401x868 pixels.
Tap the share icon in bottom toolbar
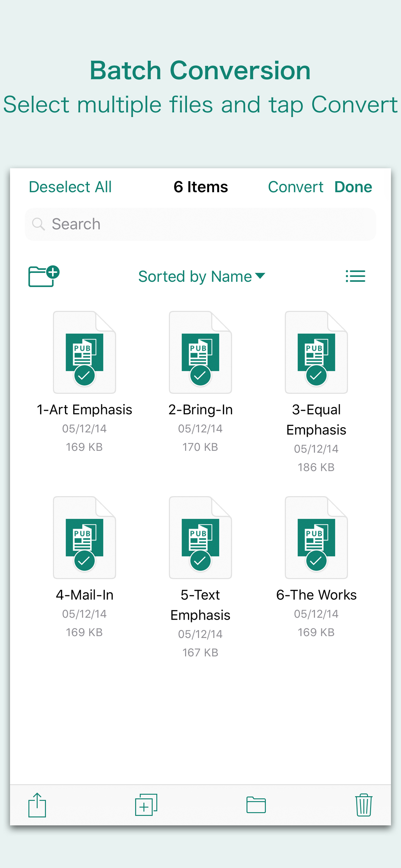(37, 805)
